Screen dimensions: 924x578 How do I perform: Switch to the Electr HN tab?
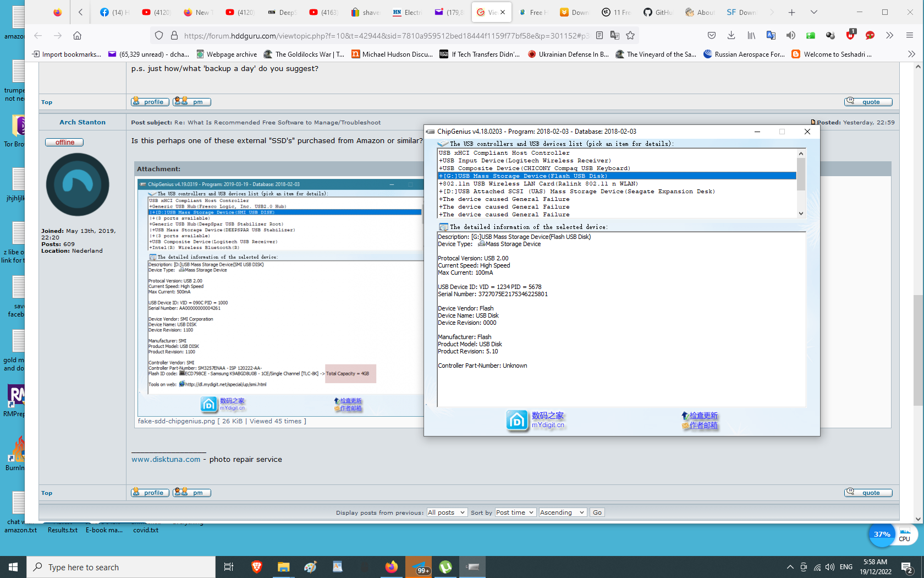coord(407,12)
